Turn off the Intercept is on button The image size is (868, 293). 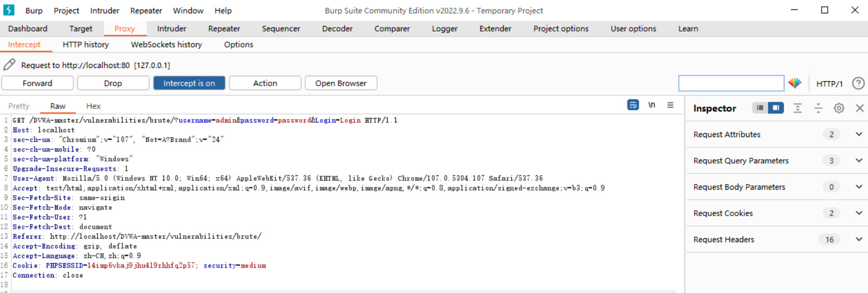click(189, 83)
